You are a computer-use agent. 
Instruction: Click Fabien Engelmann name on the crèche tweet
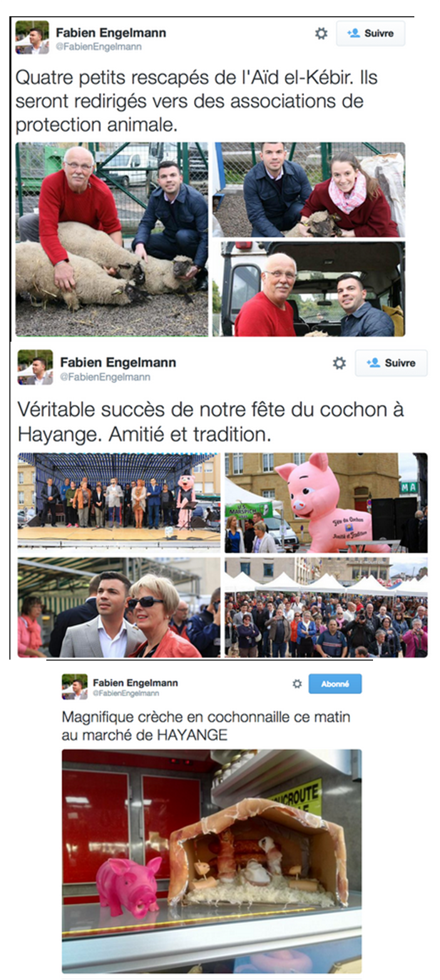point(135,682)
